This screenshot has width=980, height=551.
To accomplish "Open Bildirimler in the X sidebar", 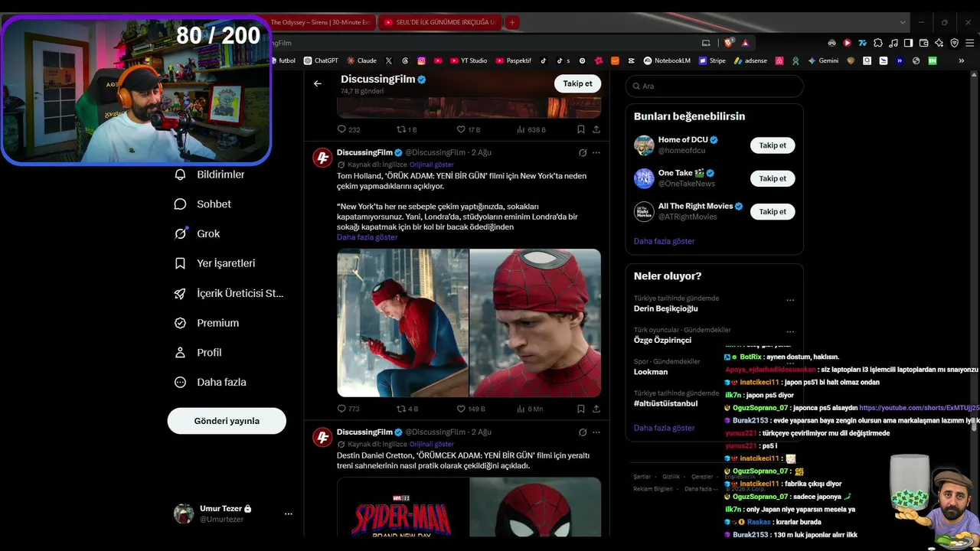I will point(210,174).
